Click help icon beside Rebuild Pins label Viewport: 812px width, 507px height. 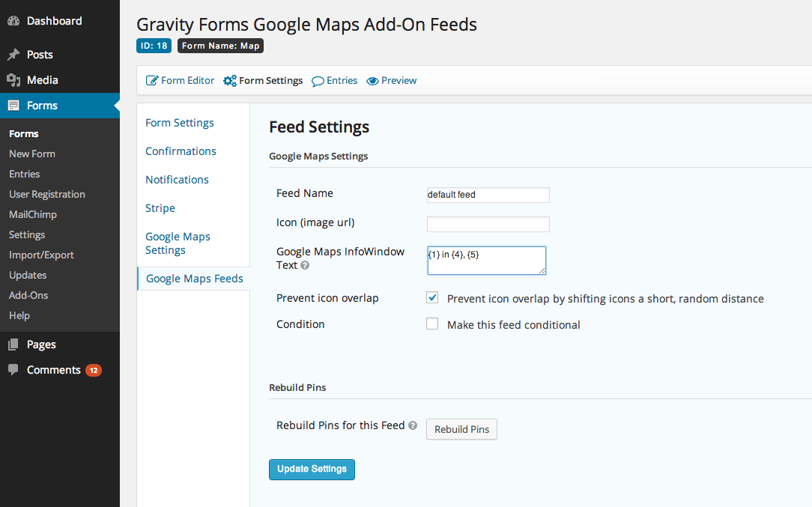pyautogui.click(x=413, y=425)
